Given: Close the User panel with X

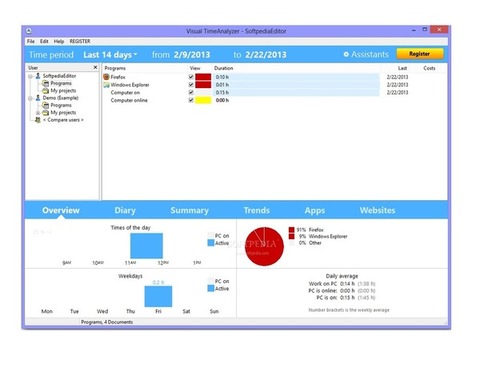Looking at the screenshot, I should (95, 67).
